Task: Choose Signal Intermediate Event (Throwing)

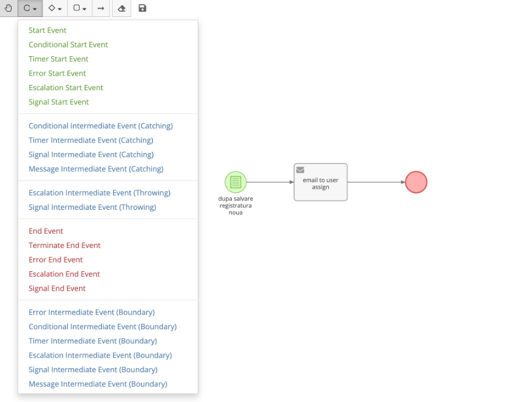Action: pos(92,207)
